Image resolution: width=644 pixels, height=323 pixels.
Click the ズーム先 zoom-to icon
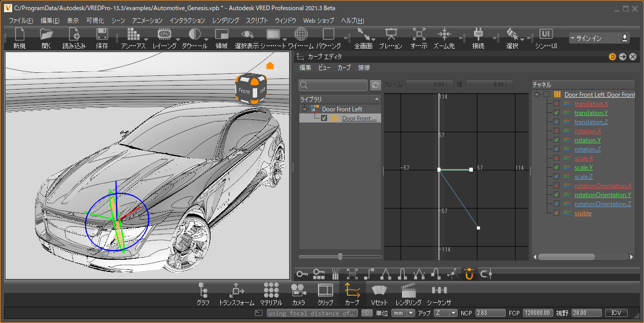[x=444, y=34]
